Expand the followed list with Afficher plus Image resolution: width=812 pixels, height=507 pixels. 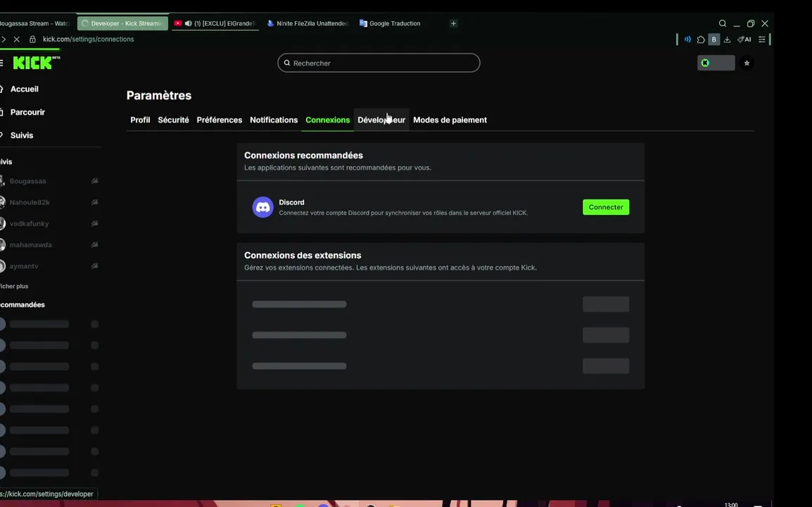point(14,286)
